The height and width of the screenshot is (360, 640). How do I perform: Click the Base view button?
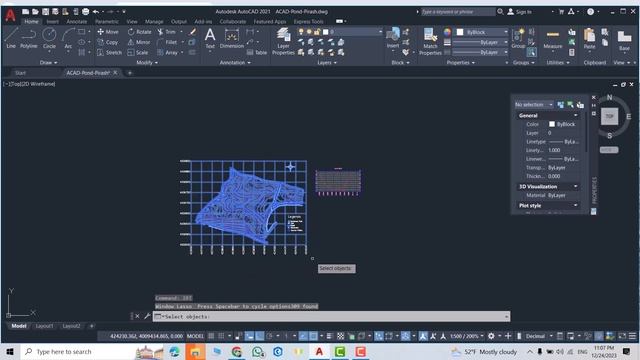pos(624,40)
